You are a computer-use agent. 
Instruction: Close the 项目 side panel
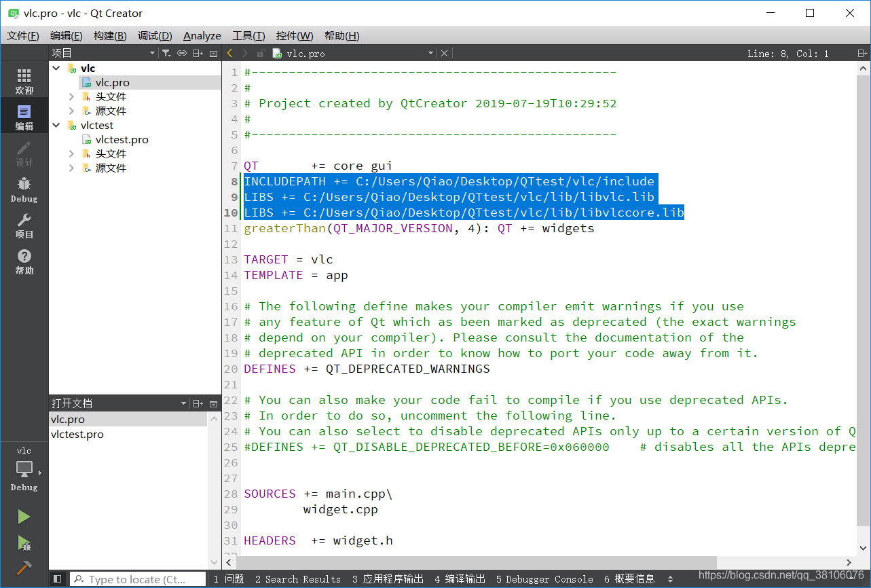point(213,53)
